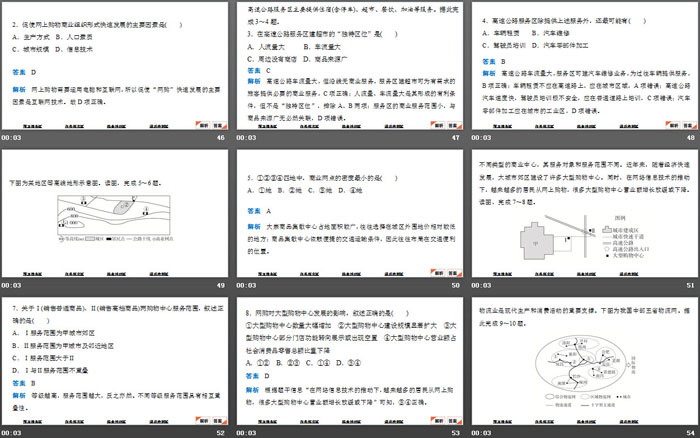Select slide 46 thumbnail about online shopping
This screenshot has height=438, width=700.
tap(115, 66)
